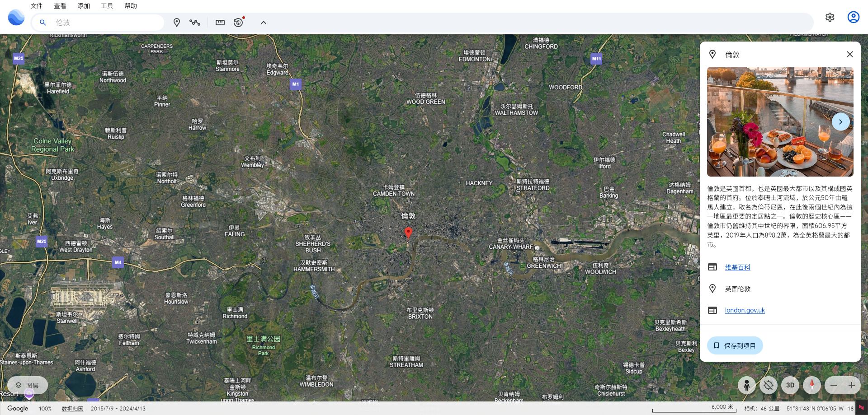This screenshot has height=415, width=868.
Task: Toggle the globe rotation lock icon
Action: pyautogui.click(x=768, y=385)
